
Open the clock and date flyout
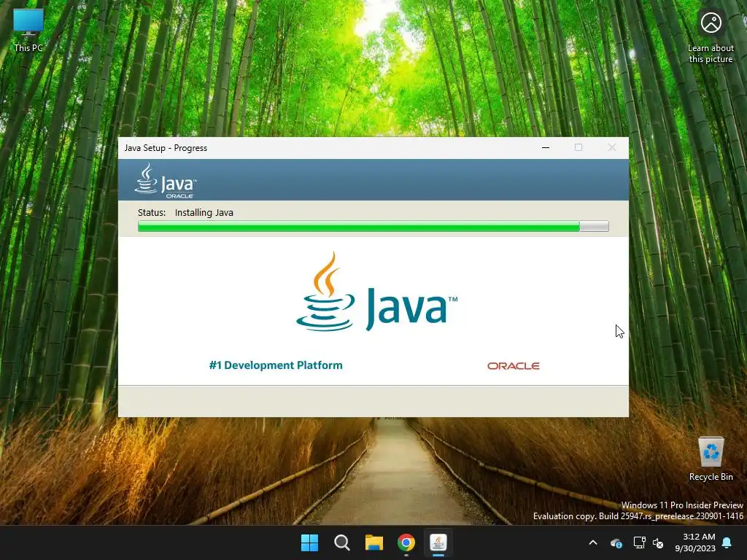tap(695, 542)
